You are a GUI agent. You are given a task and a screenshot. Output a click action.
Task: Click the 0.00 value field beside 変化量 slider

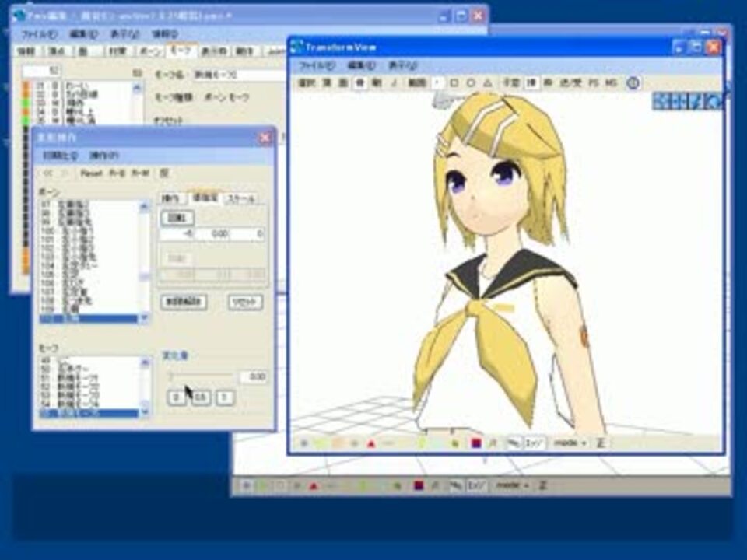[252, 376]
